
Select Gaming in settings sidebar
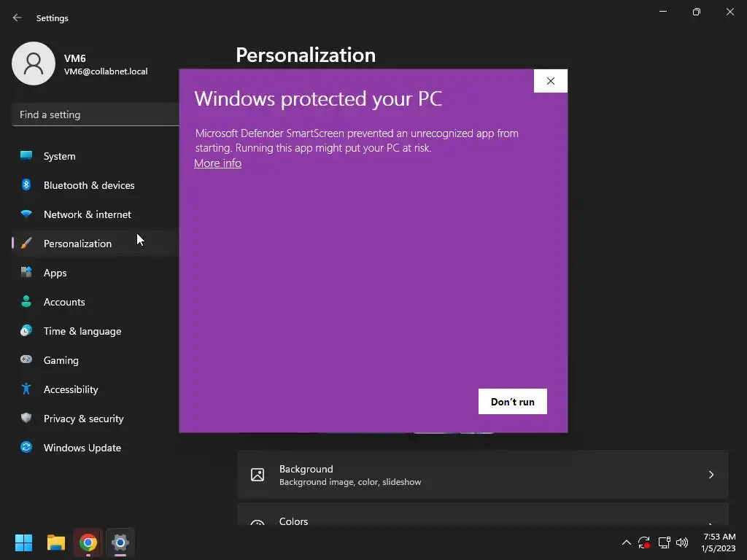pyautogui.click(x=96, y=360)
